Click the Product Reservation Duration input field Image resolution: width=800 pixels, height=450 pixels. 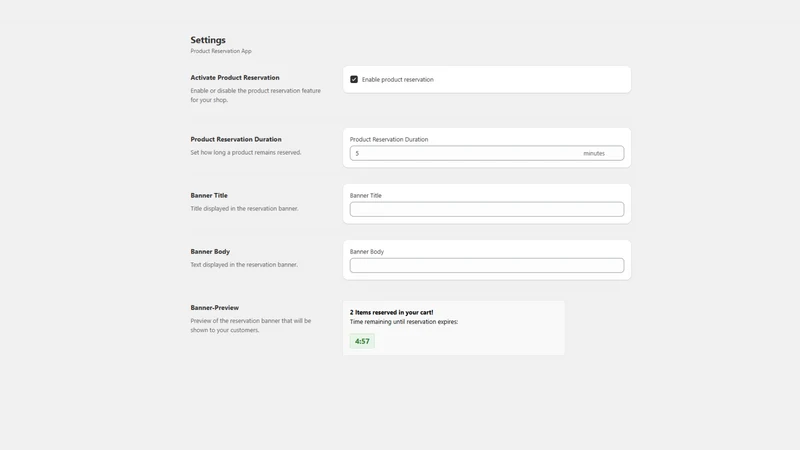(487, 153)
